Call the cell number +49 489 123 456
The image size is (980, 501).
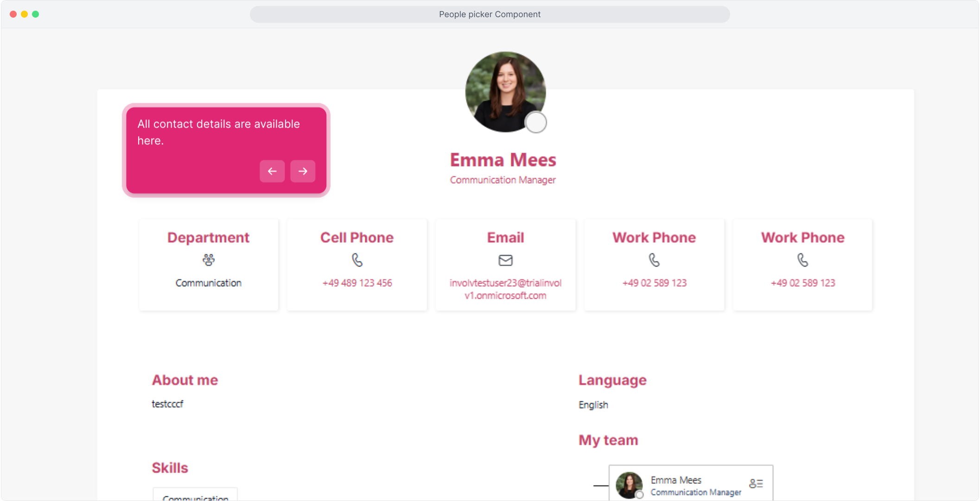(357, 283)
